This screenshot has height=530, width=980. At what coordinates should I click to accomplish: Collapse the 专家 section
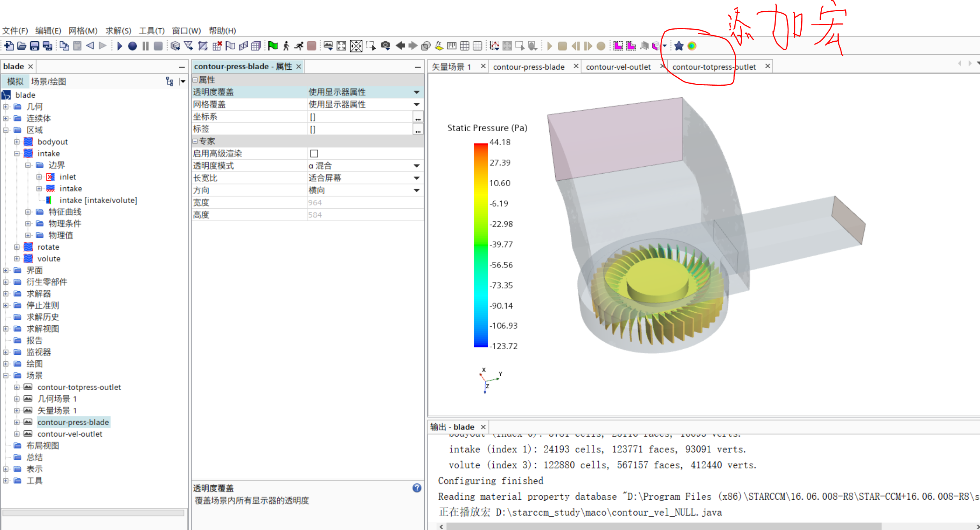(x=195, y=141)
